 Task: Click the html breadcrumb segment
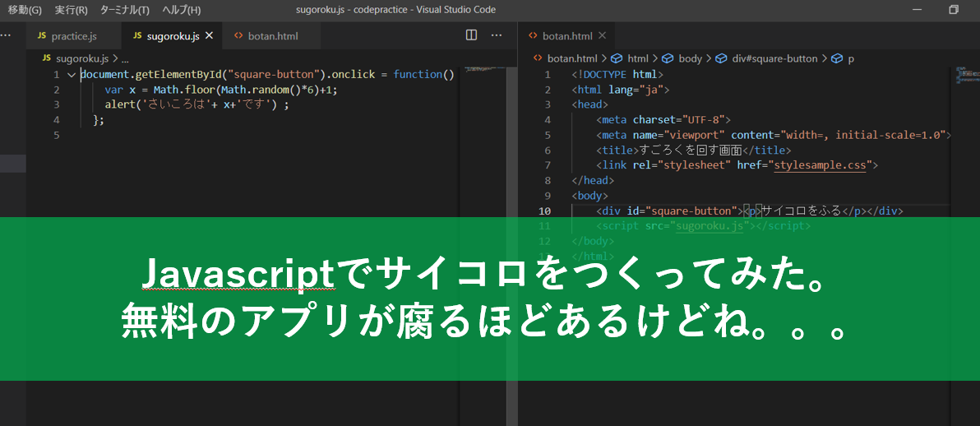click(637, 58)
